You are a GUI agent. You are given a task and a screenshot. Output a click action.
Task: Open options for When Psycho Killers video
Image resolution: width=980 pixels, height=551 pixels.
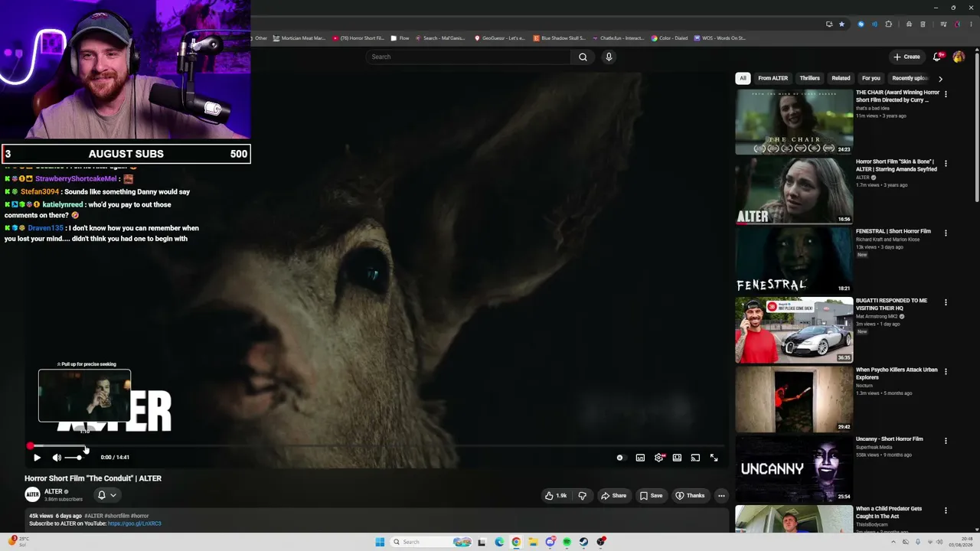point(946,372)
